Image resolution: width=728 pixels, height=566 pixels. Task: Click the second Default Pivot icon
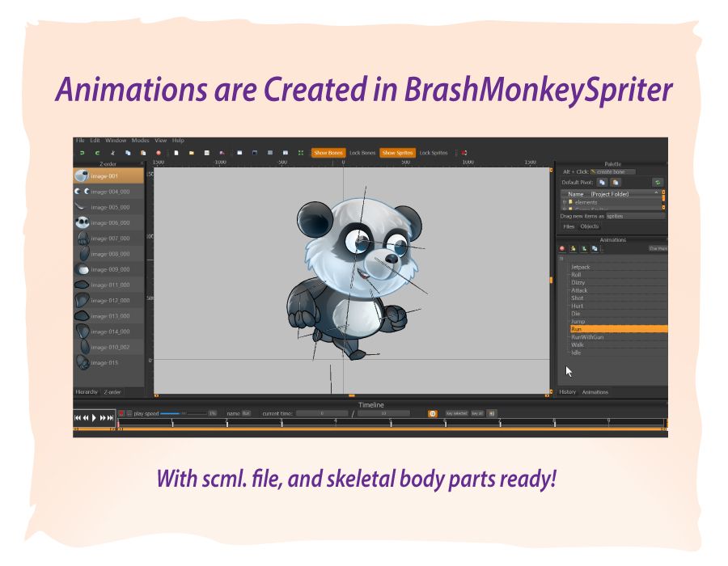[x=616, y=182]
